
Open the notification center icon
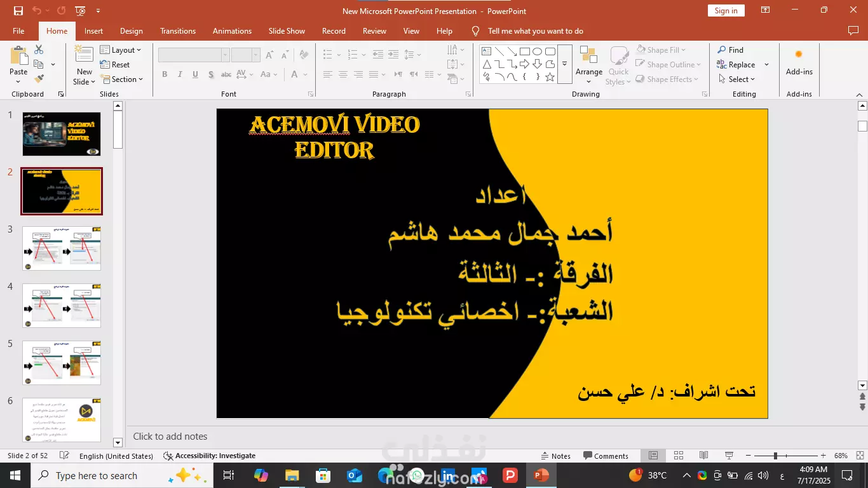click(x=847, y=475)
